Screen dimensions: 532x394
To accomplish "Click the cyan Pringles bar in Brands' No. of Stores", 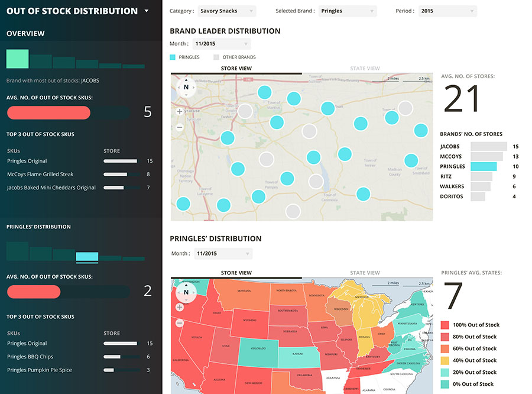I will [x=484, y=166].
